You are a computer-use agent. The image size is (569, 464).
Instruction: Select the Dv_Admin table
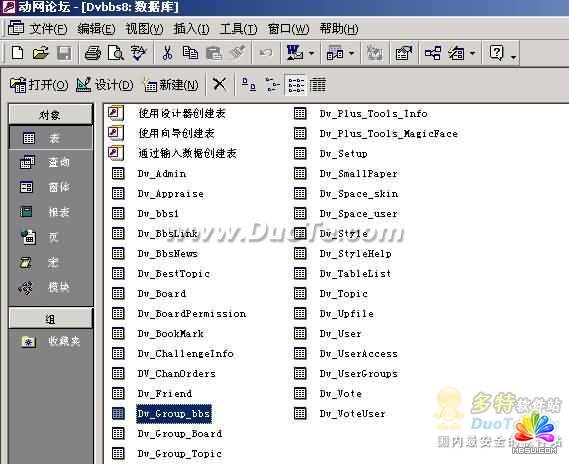click(162, 174)
